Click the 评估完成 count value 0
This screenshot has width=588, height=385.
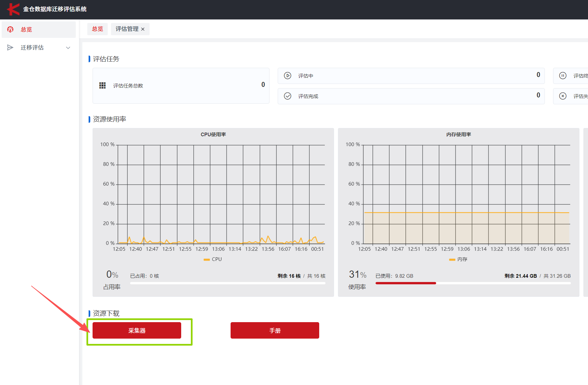538,95
